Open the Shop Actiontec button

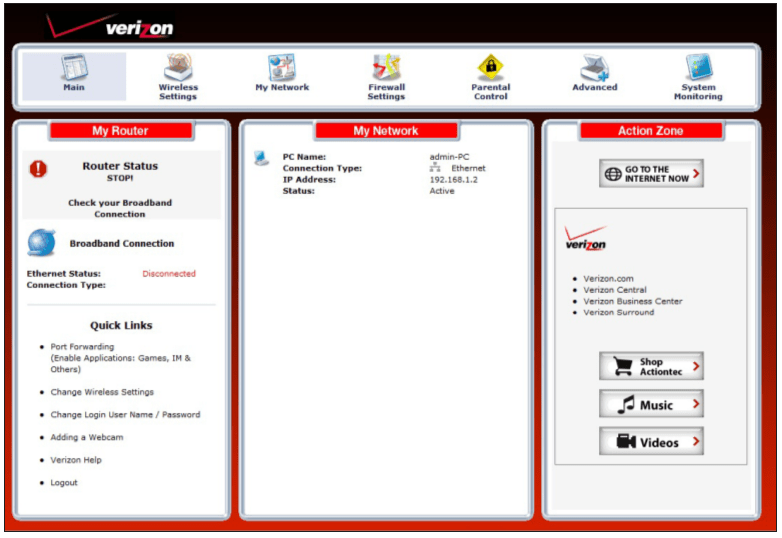point(651,366)
